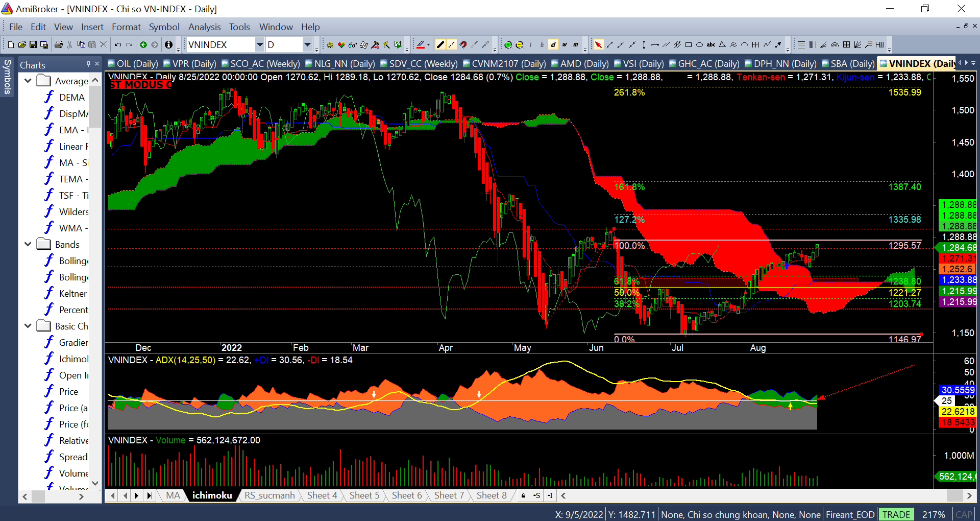Toggle weekly interval 'w' button
Viewport: 980px width, 521px height.
[565, 45]
